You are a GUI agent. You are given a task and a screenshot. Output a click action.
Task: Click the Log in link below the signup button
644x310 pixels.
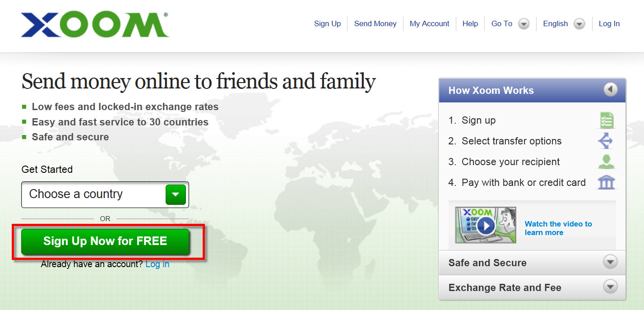(157, 264)
